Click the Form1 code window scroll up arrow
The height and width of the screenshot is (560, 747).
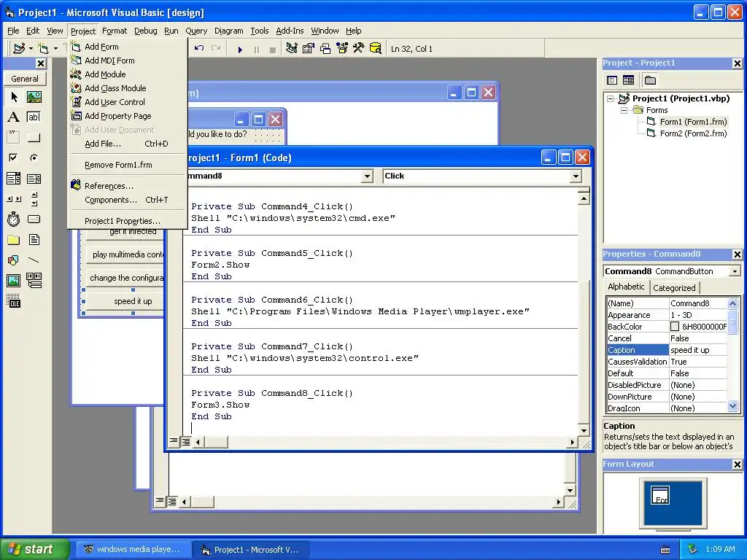[x=584, y=198]
